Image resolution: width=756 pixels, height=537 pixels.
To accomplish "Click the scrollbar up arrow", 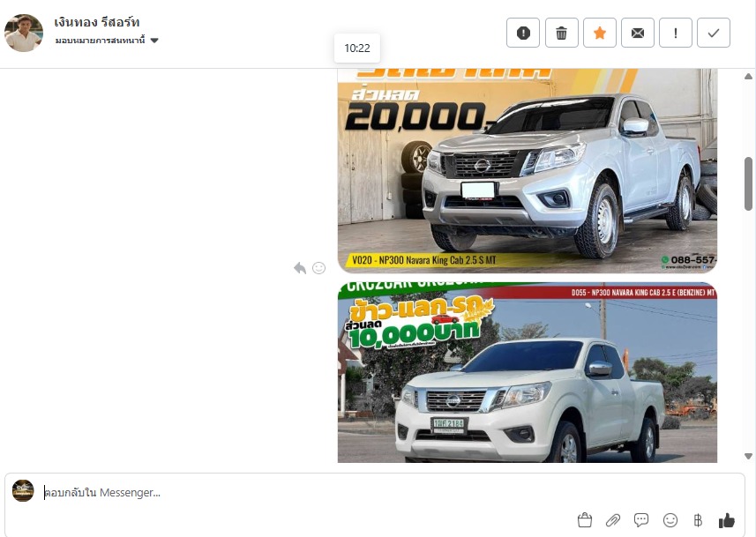I will pos(748,76).
